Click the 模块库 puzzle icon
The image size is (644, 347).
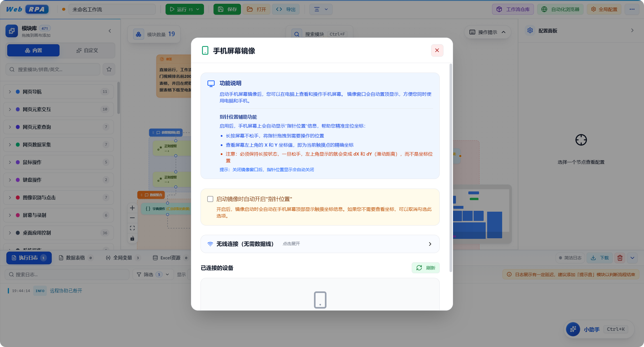coord(12,31)
